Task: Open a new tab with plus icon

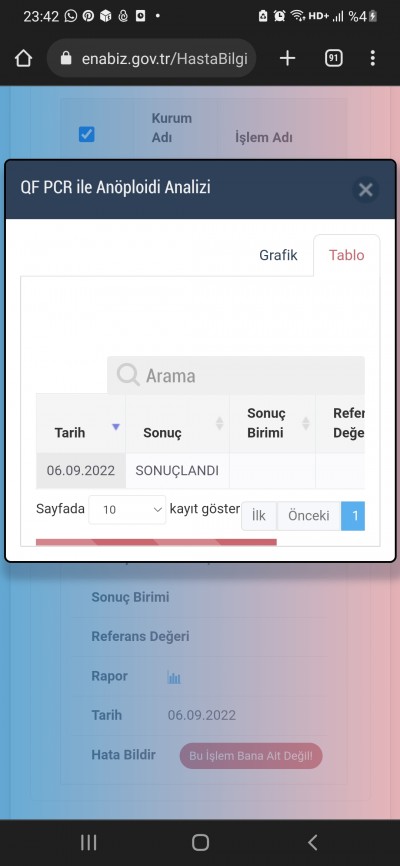Action: (x=287, y=58)
